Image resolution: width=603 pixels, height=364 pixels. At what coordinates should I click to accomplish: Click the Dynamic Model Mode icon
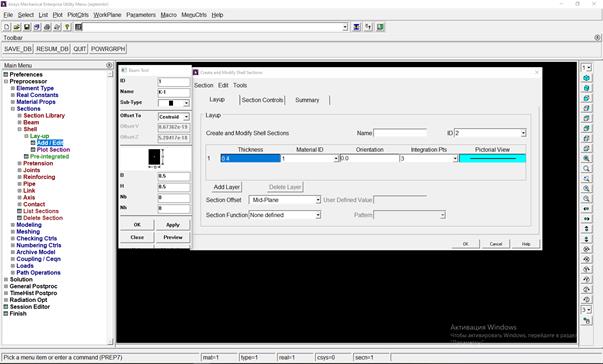(586, 320)
